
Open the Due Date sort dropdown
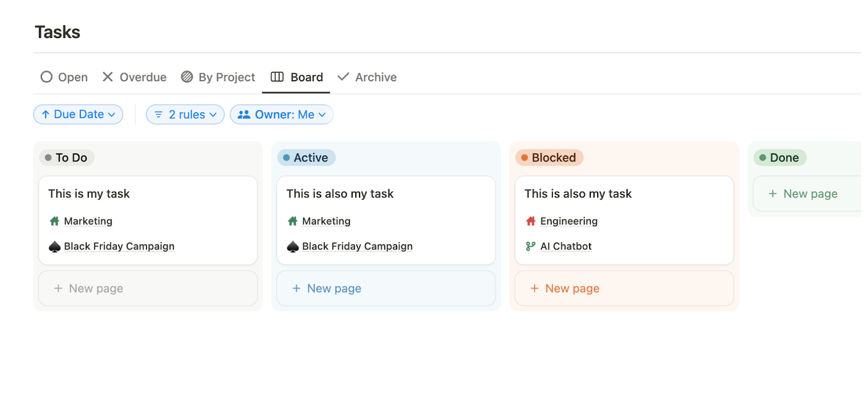click(78, 114)
